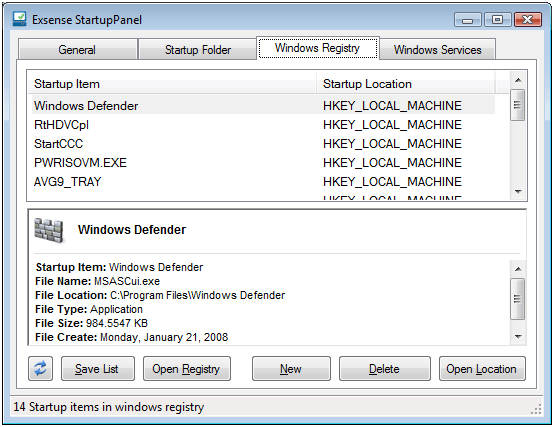
Task: Maximize the Exsense StartupPanel window
Action: (x=497, y=20)
